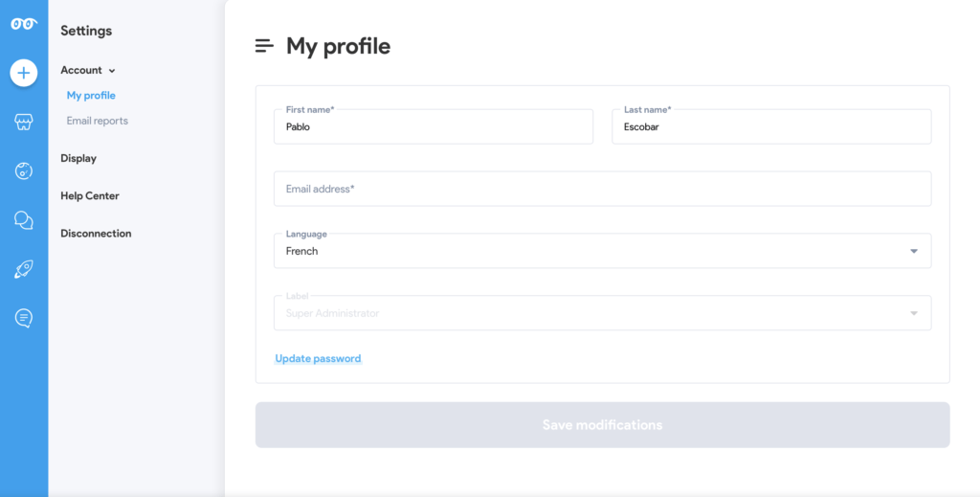Focus the Email address field
The width and height of the screenshot is (980, 497).
603,189
